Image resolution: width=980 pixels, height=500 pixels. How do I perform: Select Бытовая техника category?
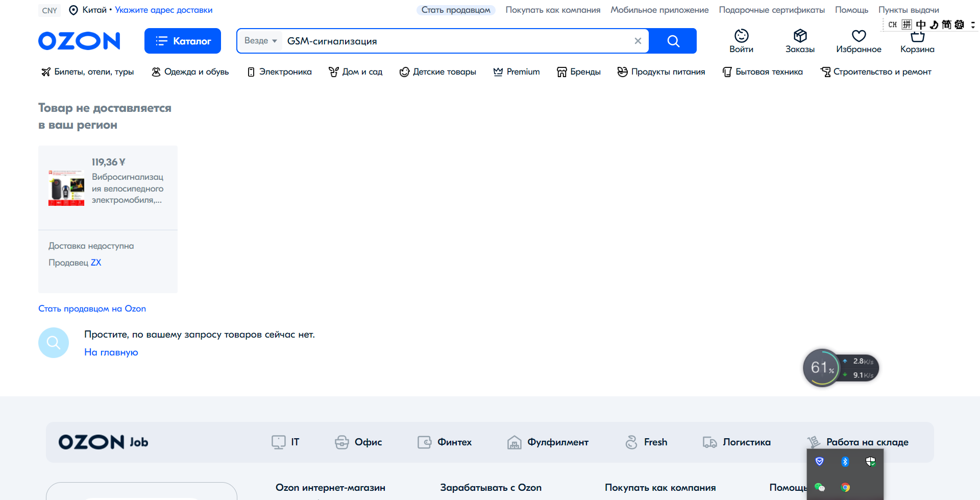(763, 72)
